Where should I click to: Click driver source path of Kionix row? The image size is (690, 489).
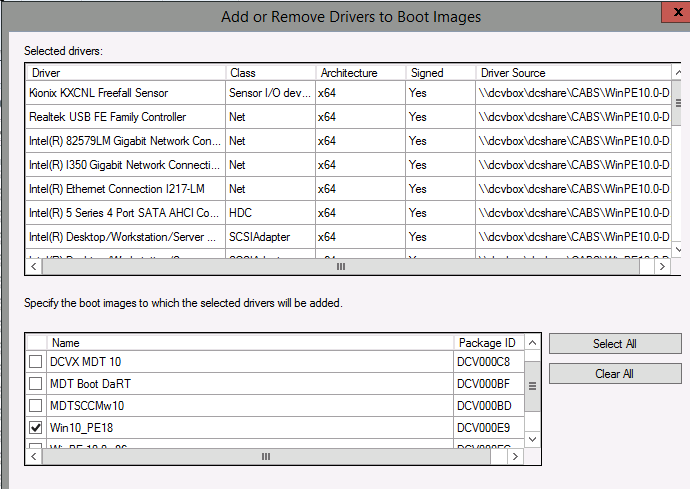(x=574, y=93)
